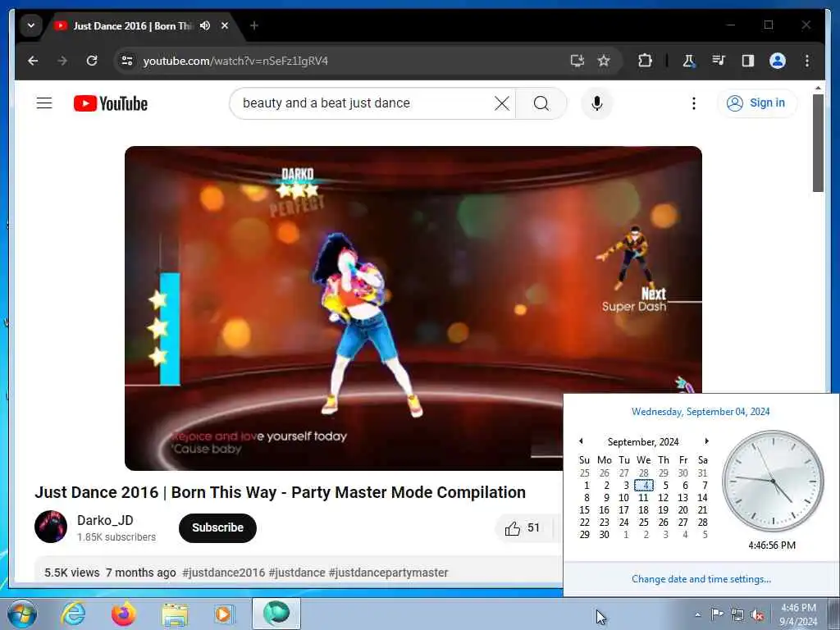Screen dimensions: 840x630
Task: Open Darko_JD channel avatar
Action: 51,527
